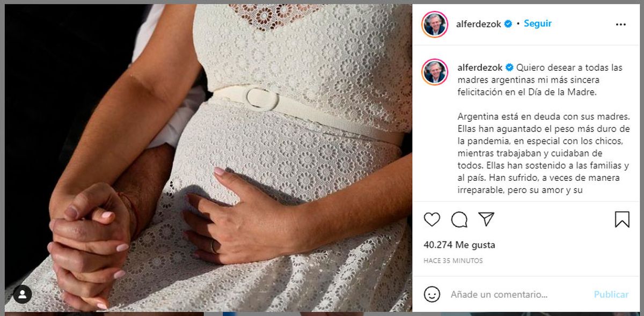Image resolution: width=644 pixels, height=316 pixels.
Task: Click the pregnant woman photo
Action: 208,158
